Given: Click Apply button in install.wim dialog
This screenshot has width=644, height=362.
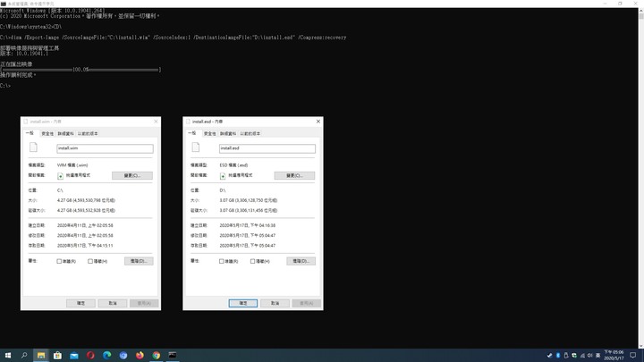Looking at the screenshot, I should tap(144, 303).
